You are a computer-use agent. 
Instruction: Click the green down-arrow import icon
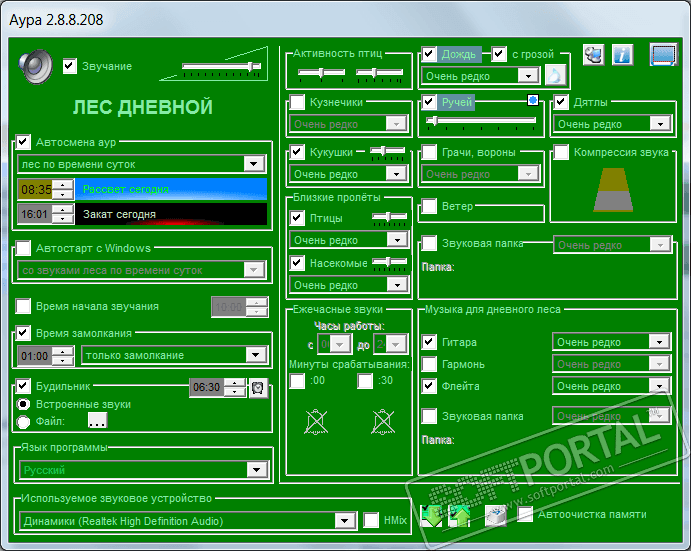pyautogui.click(x=431, y=515)
